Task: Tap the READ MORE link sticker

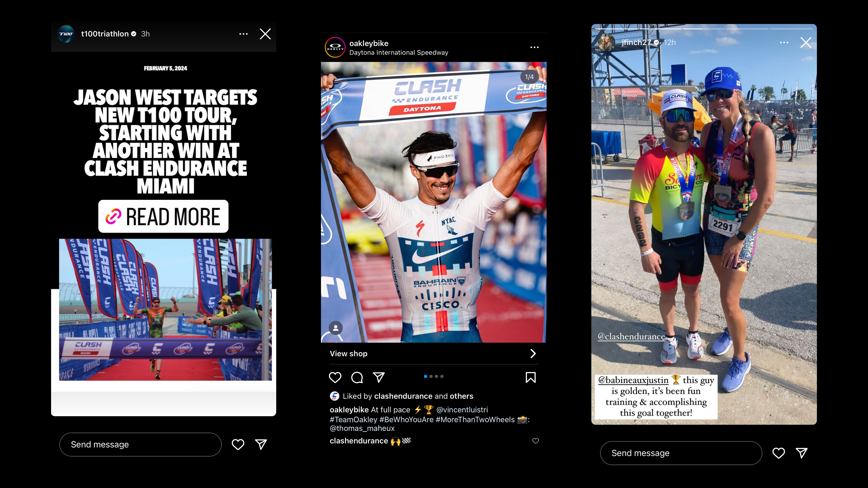Action: 163,216
